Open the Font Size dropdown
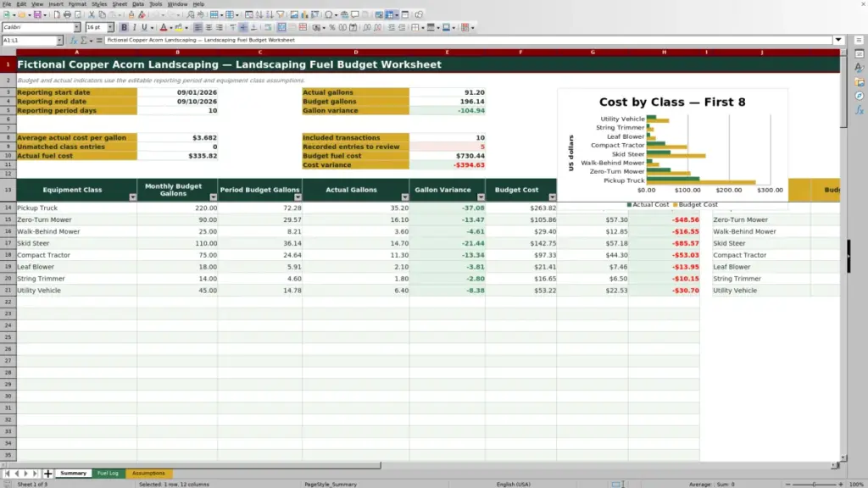This screenshot has width=868, height=488. point(110,28)
